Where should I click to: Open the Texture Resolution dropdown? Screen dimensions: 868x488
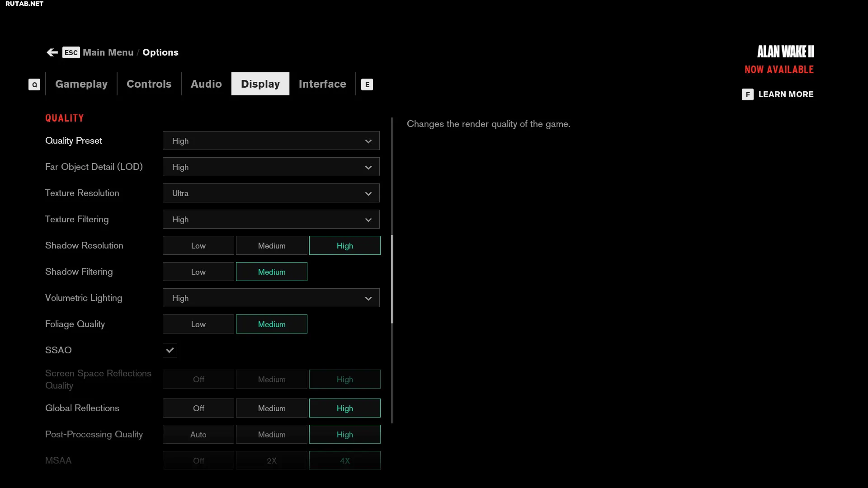coord(271,193)
